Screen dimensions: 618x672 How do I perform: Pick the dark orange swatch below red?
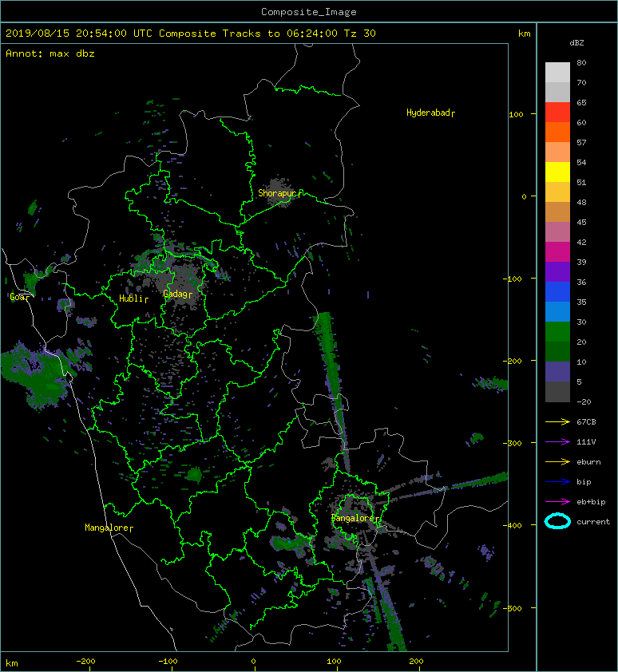557,132
